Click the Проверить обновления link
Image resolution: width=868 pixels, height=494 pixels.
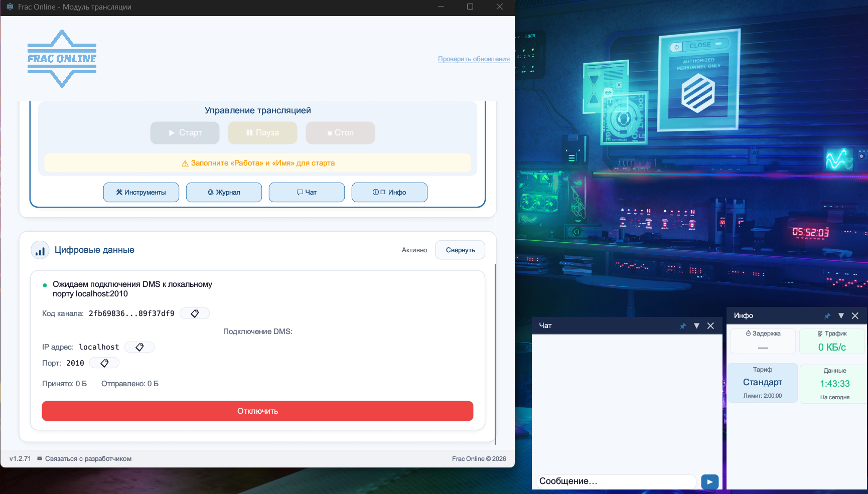coord(474,59)
